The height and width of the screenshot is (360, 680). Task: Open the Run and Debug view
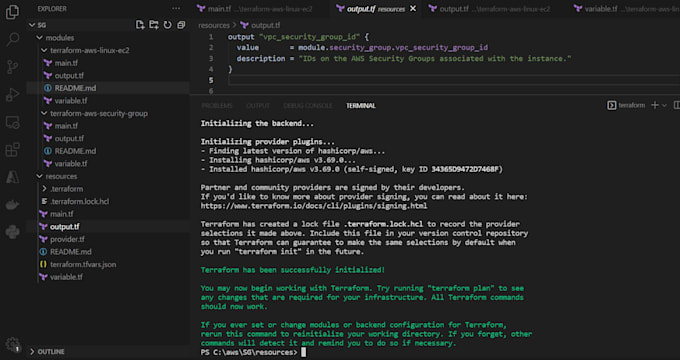point(12,94)
